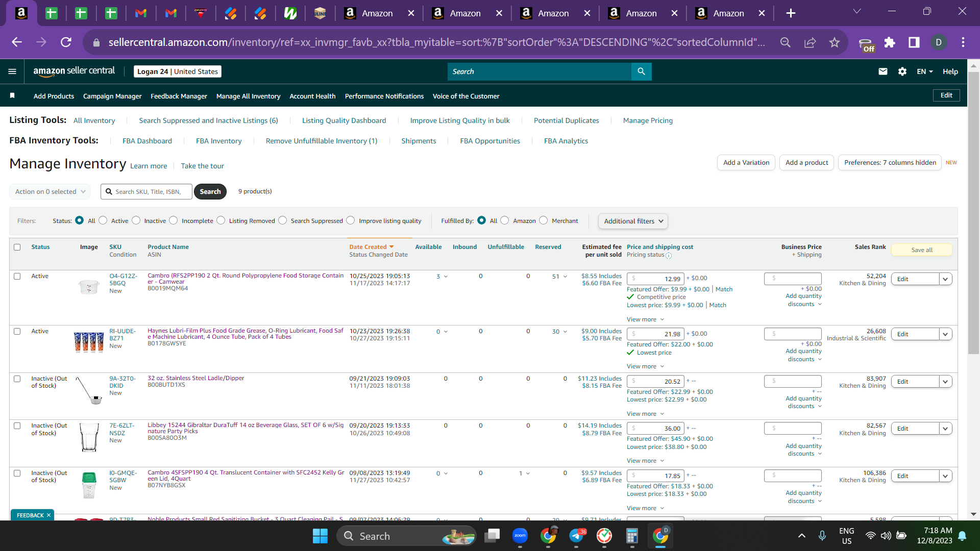Image resolution: width=980 pixels, height=551 pixels.
Task: Expand the Additional filters dropdown
Action: [x=633, y=221]
